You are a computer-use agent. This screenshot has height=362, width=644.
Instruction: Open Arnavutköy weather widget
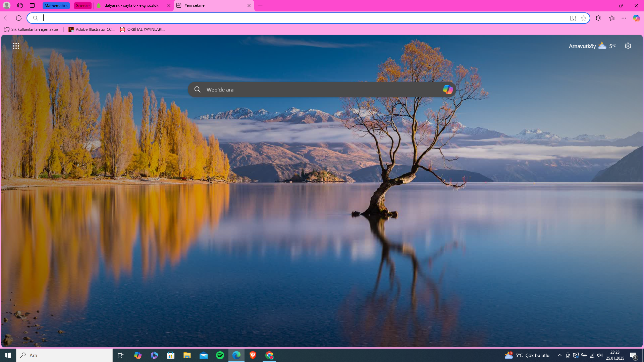(592, 46)
